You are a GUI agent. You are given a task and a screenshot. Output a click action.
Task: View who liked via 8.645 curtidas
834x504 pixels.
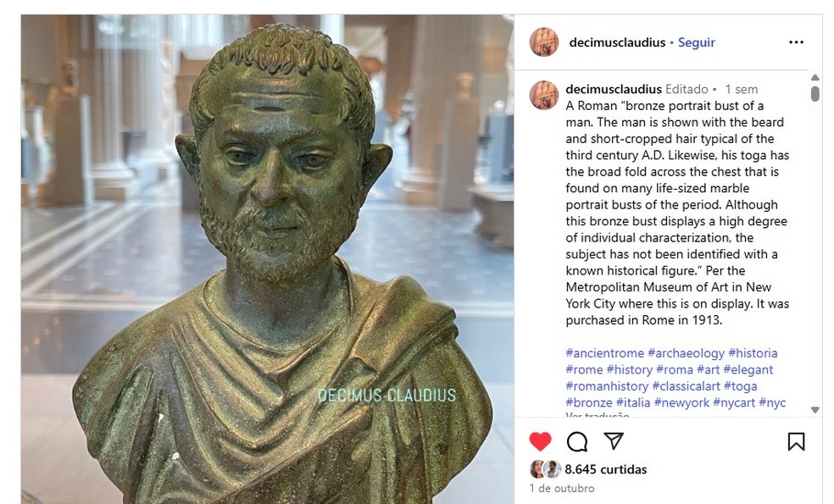click(605, 469)
